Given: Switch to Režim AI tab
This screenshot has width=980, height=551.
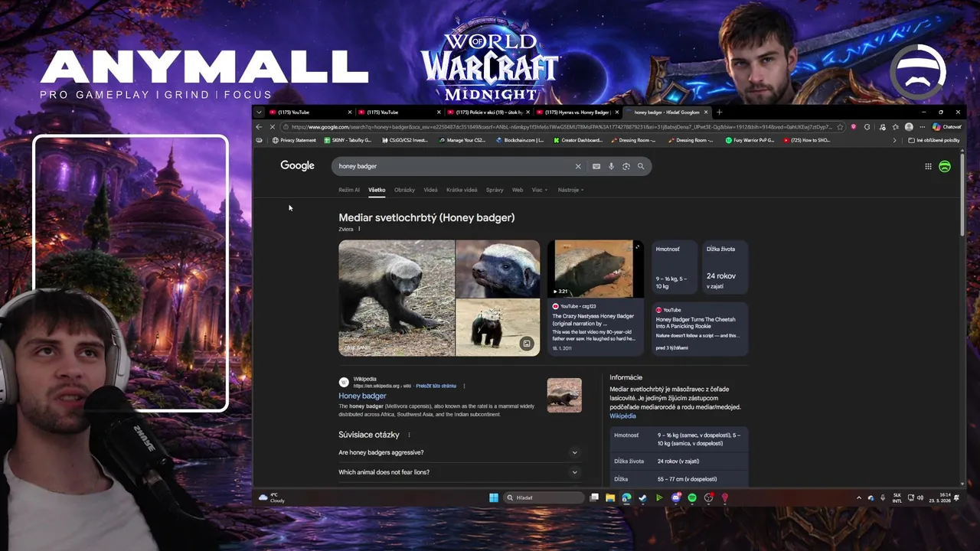Looking at the screenshot, I should tap(349, 190).
